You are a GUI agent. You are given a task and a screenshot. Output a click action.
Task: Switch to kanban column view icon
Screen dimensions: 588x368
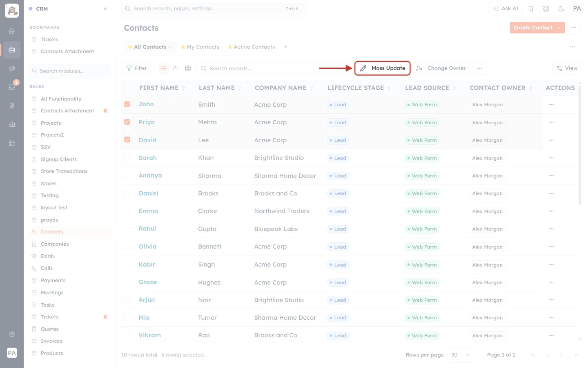(176, 68)
